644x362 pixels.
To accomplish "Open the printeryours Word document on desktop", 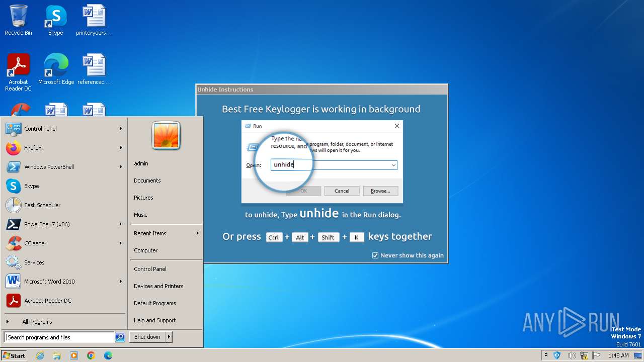I will point(94,20).
